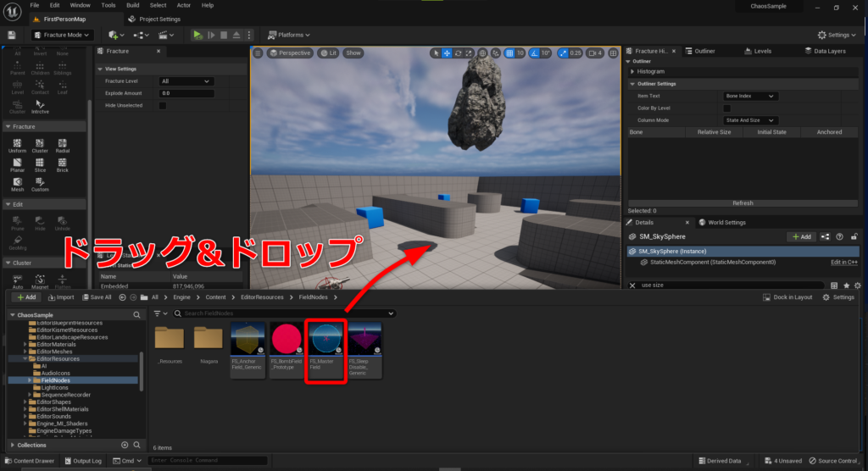Image resolution: width=868 pixels, height=471 pixels.
Task: Click the Magnet cluster tool
Action: pos(40,282)
